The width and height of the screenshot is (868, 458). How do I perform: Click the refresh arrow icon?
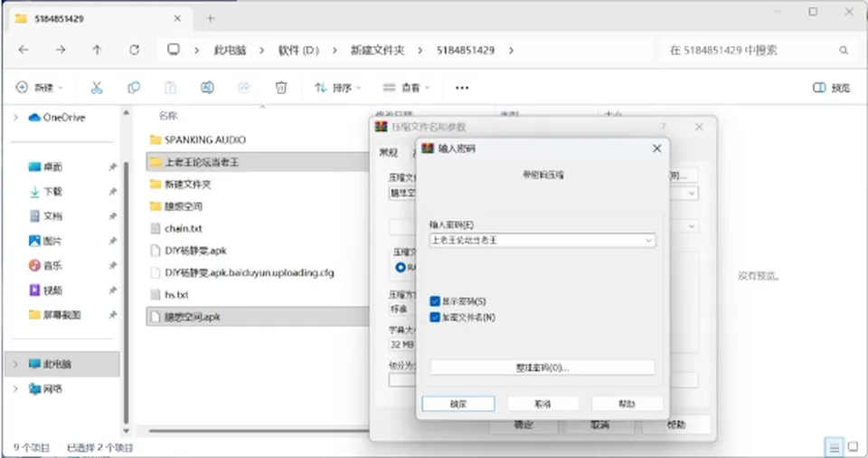click(x=134, y=50)
